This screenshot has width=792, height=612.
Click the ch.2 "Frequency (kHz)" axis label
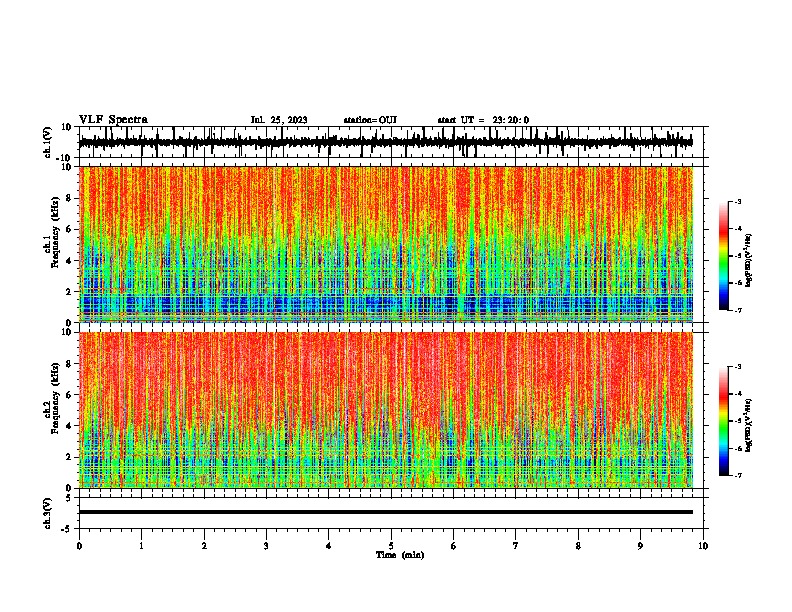coord(55,398)
